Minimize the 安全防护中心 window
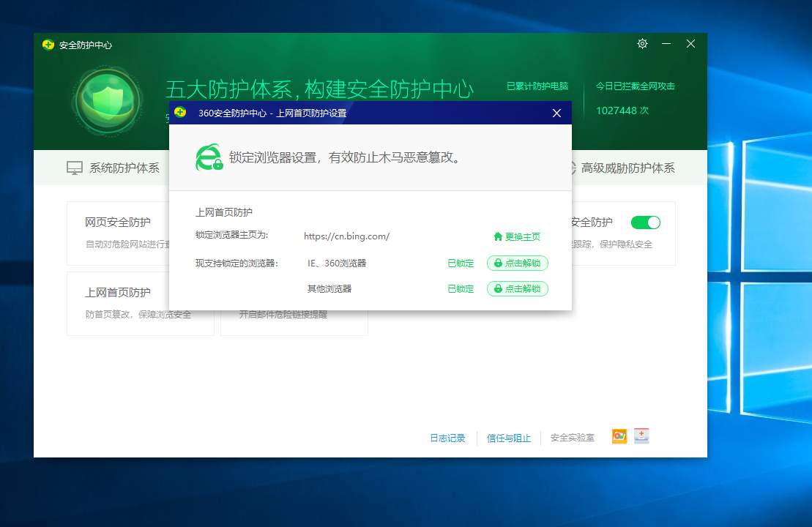 [666, 44]
